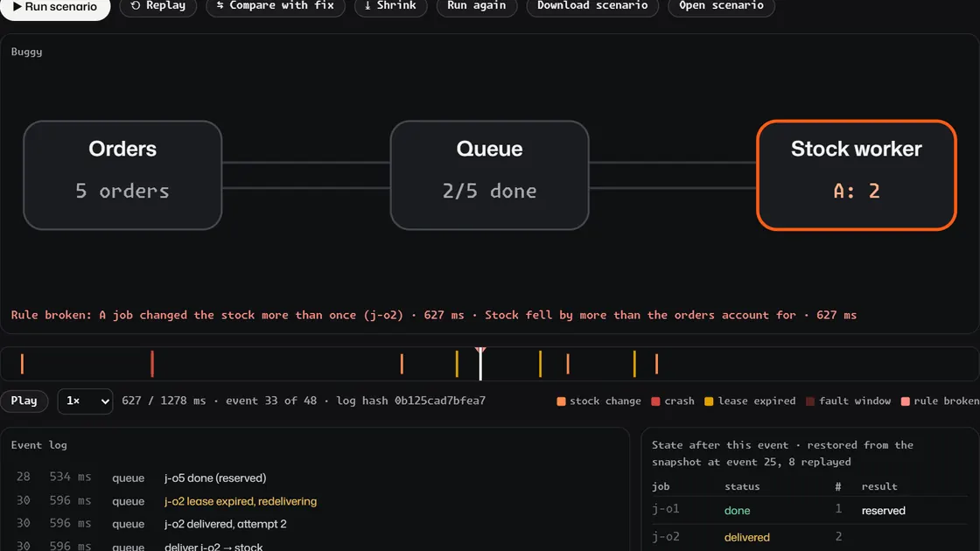
Task: Select the last orange marker on the timeline
Action: [657, 364]
